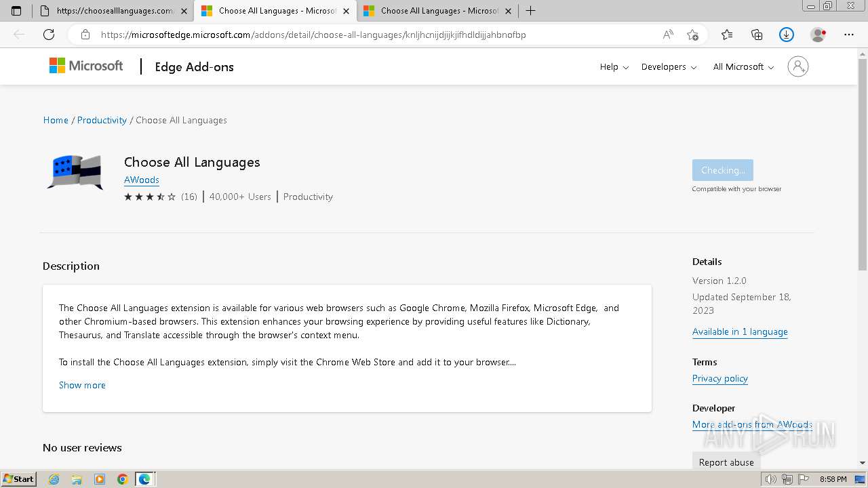Open the AWoods publisher link

click(142, 180)
